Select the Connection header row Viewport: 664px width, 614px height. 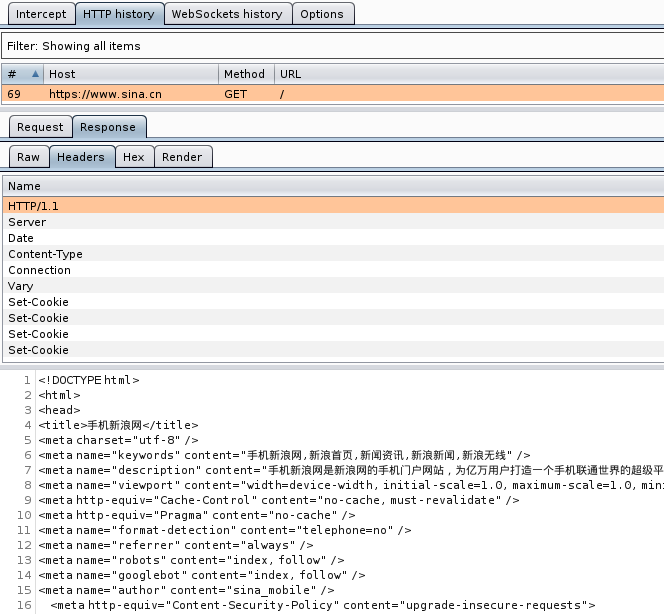[x=333, y=270]
